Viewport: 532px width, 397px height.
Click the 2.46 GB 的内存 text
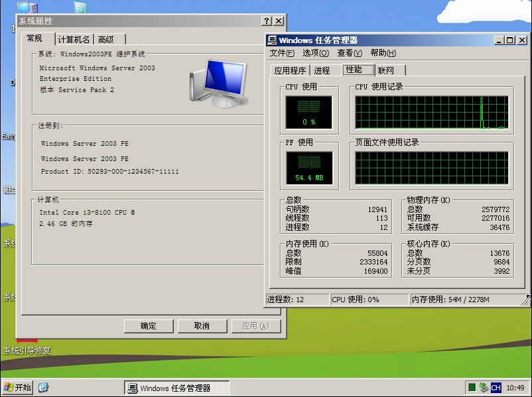pyautogui.click(x=66, y=224)
